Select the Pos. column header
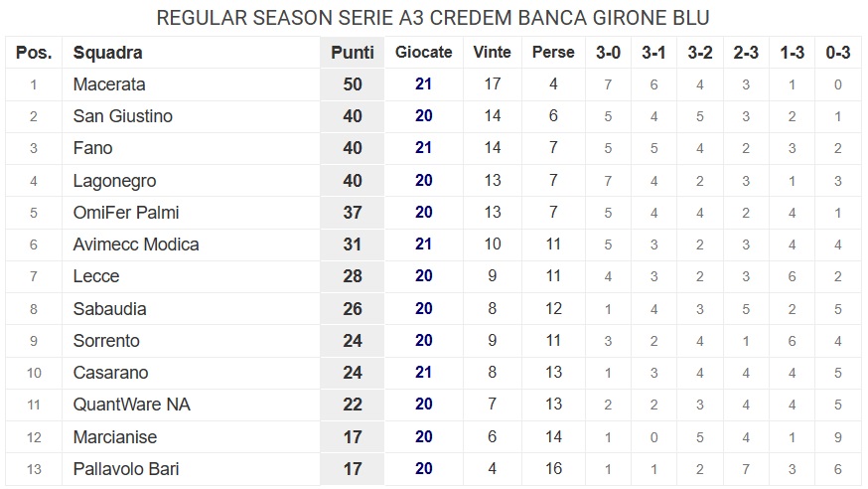This screenshot has width=868, height=489. 34,53
